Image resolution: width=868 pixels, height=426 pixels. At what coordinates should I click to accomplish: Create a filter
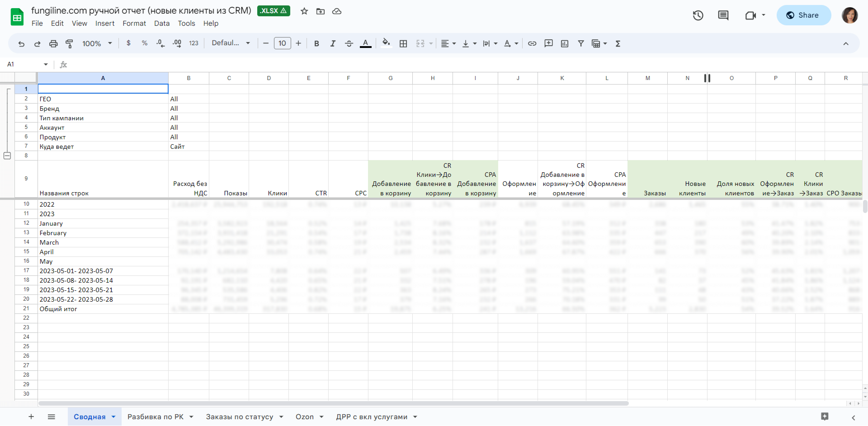580,43
